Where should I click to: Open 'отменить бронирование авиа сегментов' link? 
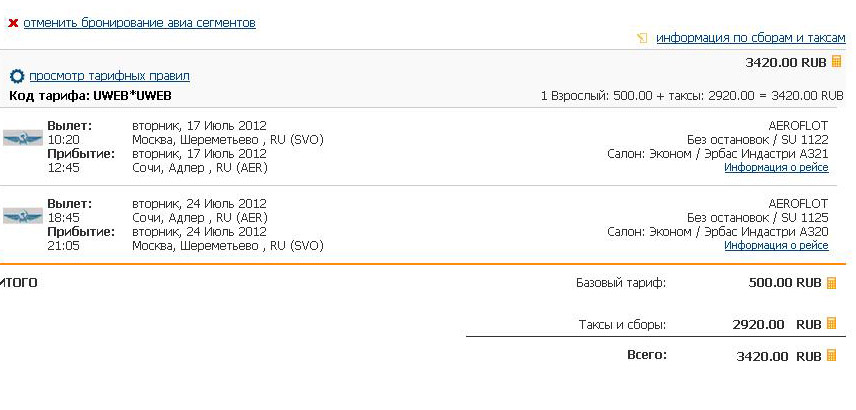[139, 23]
